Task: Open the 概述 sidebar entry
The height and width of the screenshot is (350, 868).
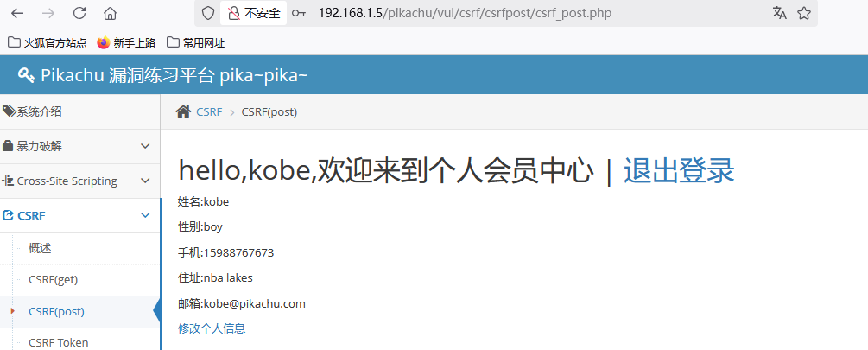Action: 40,248
